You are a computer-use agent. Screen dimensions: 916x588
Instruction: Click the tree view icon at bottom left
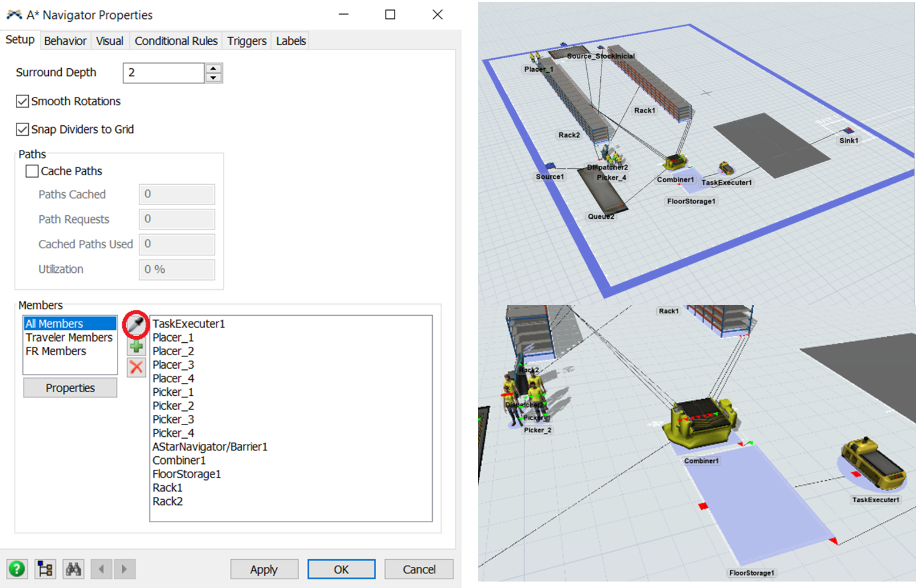(x=45, y=569)
